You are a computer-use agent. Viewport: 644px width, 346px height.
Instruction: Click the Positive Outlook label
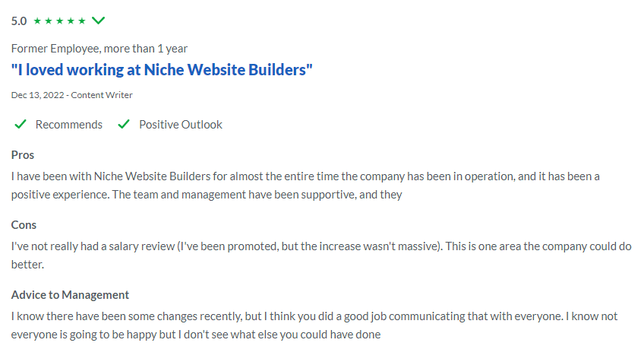point(180,125)
